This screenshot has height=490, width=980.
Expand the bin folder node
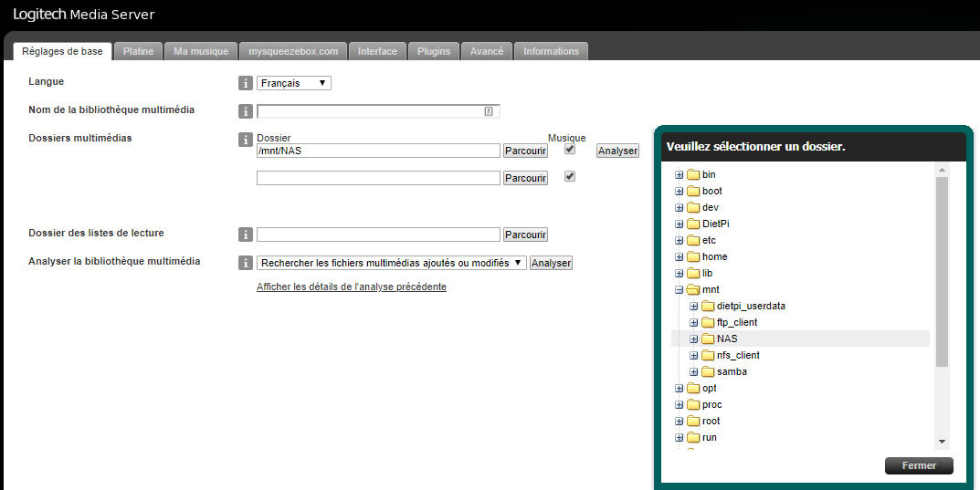[679, 175]
